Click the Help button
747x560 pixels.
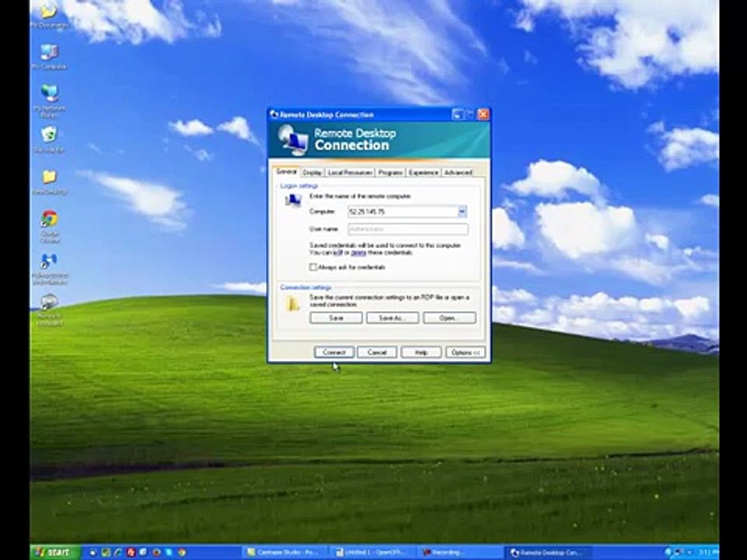(421, 352)
